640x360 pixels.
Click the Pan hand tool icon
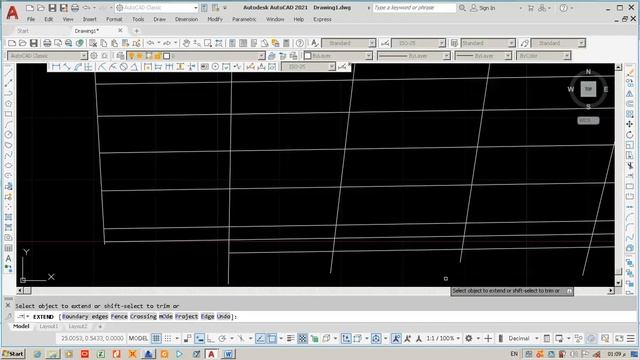point(187,43)
